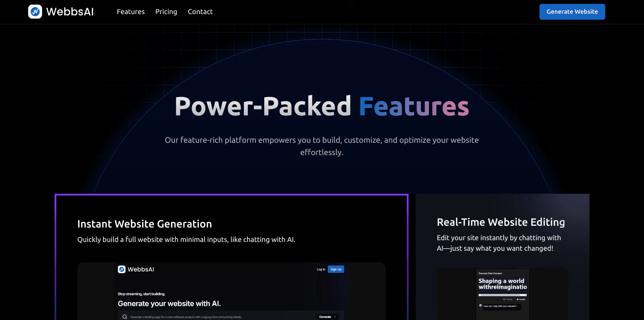Select the Instant Website Generation card heading
This screenshot has width=644, height=320.
click(144, 224)
